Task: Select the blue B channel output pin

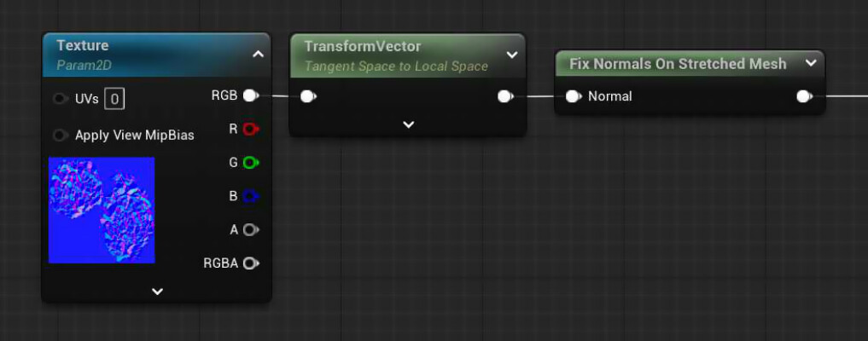Action: (x=251, y=195)
